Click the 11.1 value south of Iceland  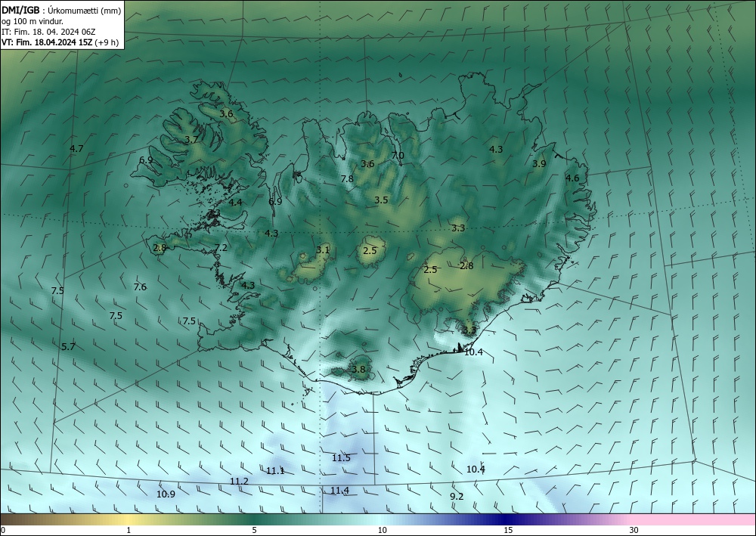(x=275, y=471)
